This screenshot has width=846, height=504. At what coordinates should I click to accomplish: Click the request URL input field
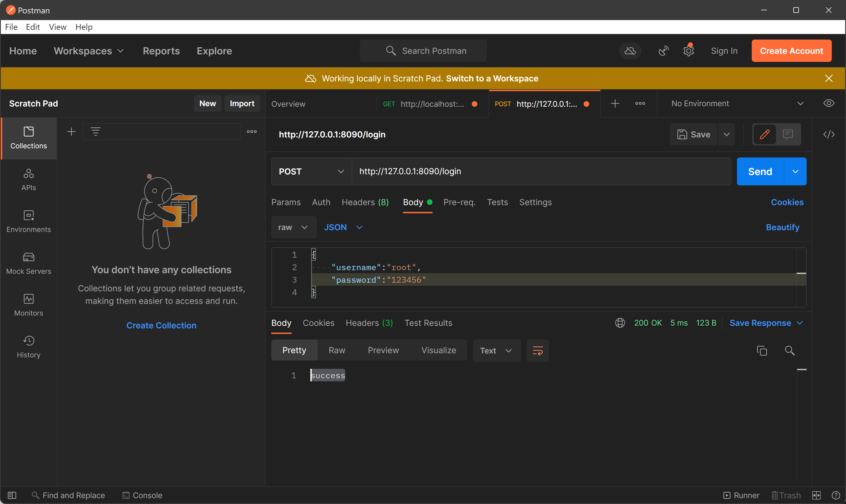click(541, 171)
